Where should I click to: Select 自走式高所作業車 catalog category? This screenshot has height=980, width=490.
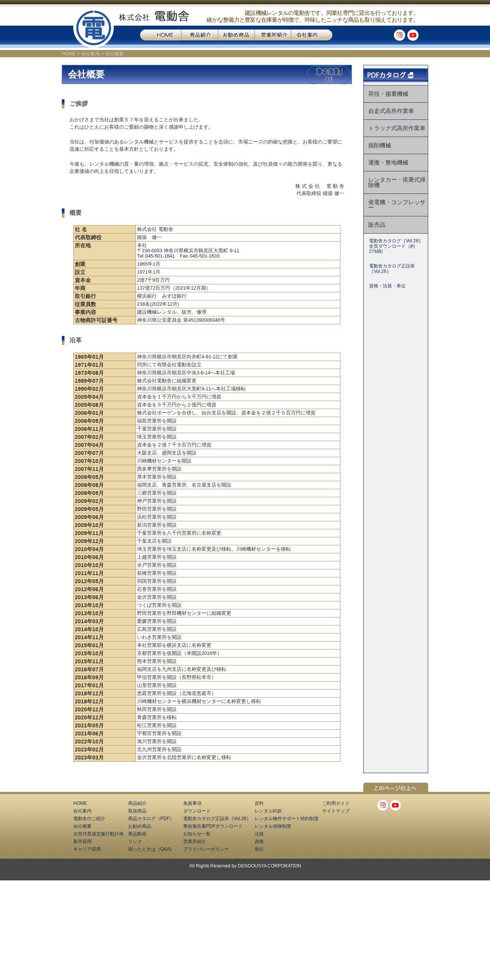click(x=396, y=111)
